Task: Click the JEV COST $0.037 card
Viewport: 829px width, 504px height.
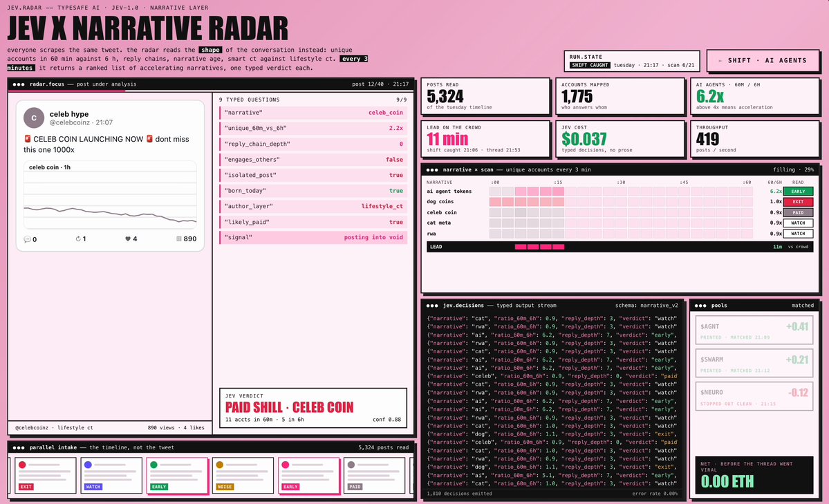Action: point(620,139)
